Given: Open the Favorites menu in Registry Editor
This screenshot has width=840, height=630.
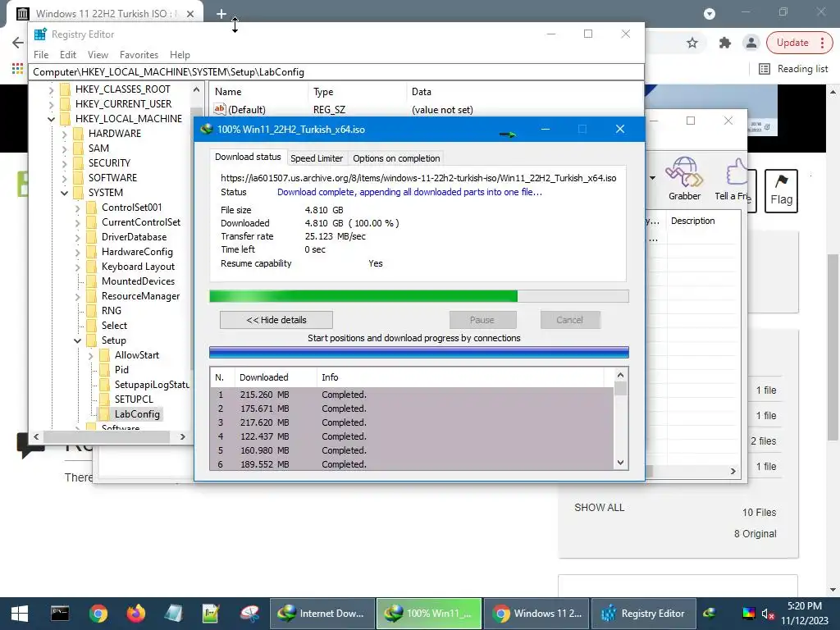Looking at the screenshot, I should pyautogui.click(x=139, y=55).
